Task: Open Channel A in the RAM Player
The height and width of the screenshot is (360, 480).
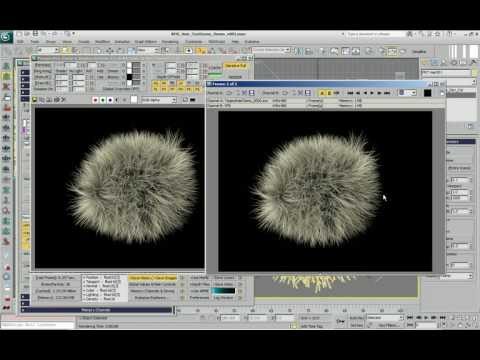Action: [229, 93]
